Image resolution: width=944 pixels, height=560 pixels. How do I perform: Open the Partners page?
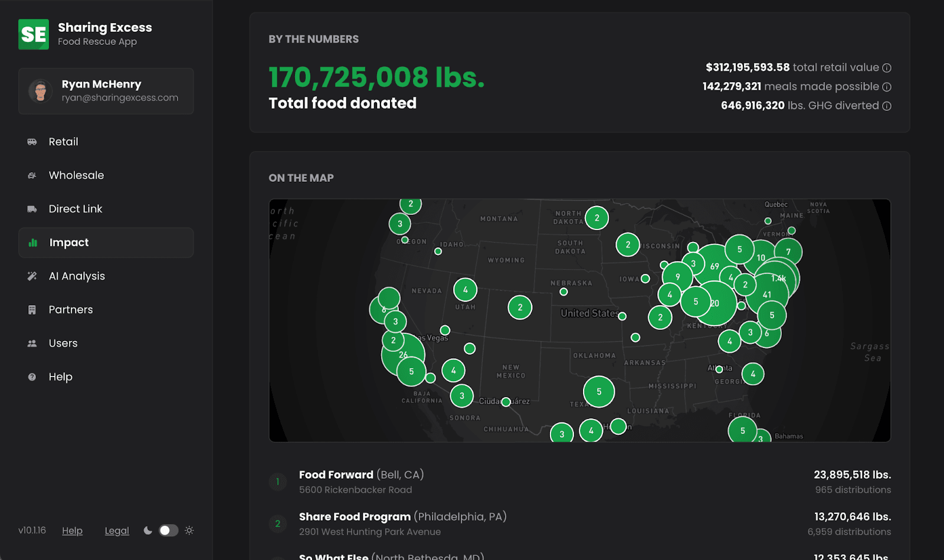coord(70,310)
